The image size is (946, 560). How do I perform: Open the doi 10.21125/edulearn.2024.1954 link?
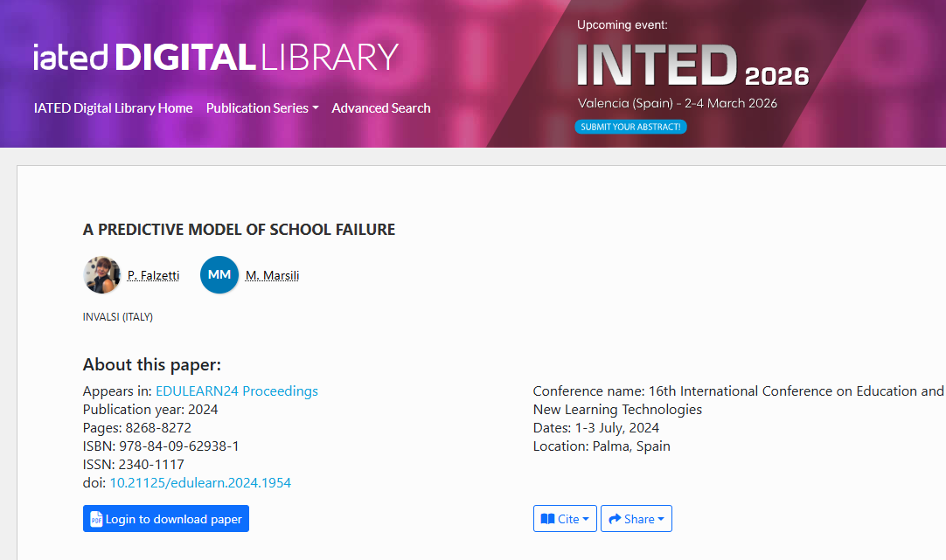click(x=200, y=482)
